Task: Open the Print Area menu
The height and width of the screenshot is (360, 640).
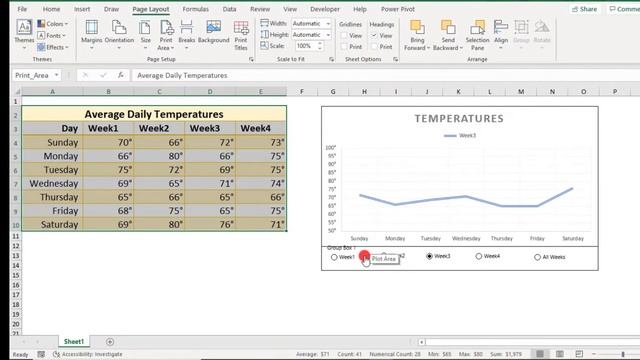Action: [166, 35]
